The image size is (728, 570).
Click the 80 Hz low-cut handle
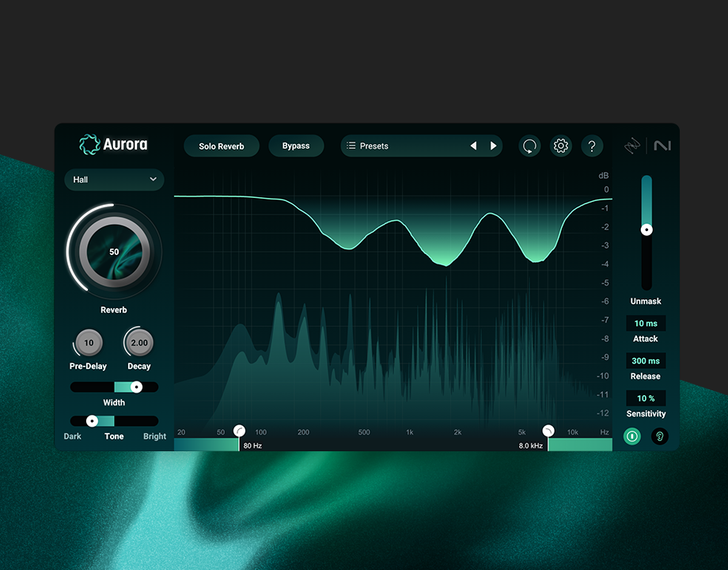click(x=239, y=431)
